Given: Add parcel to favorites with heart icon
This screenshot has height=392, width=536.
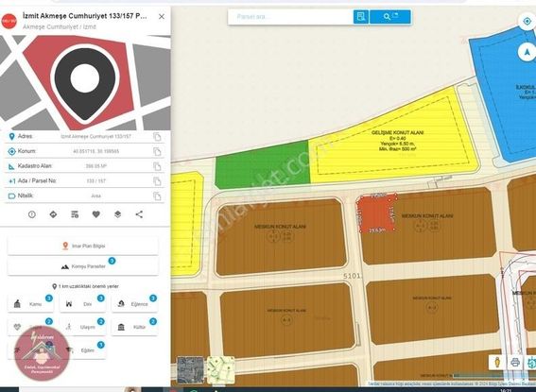Looking at the screenshot, I should click(96, 214).
